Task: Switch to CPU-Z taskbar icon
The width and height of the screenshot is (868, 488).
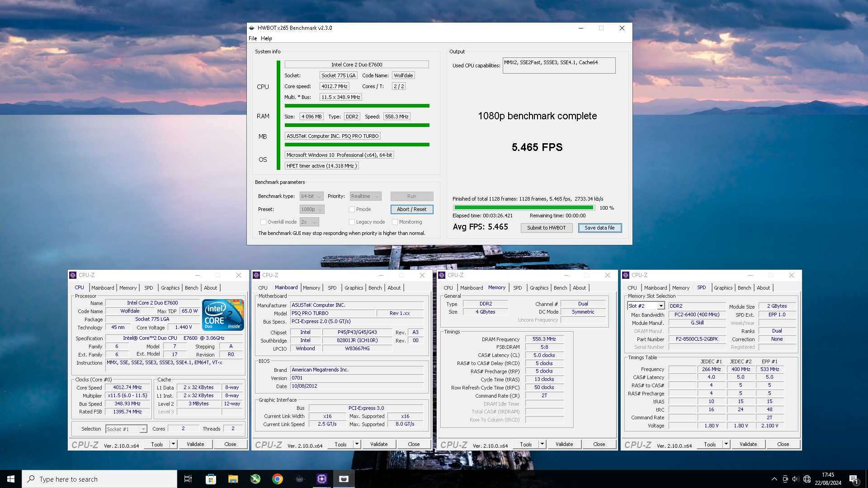Action: coord(322,479)
